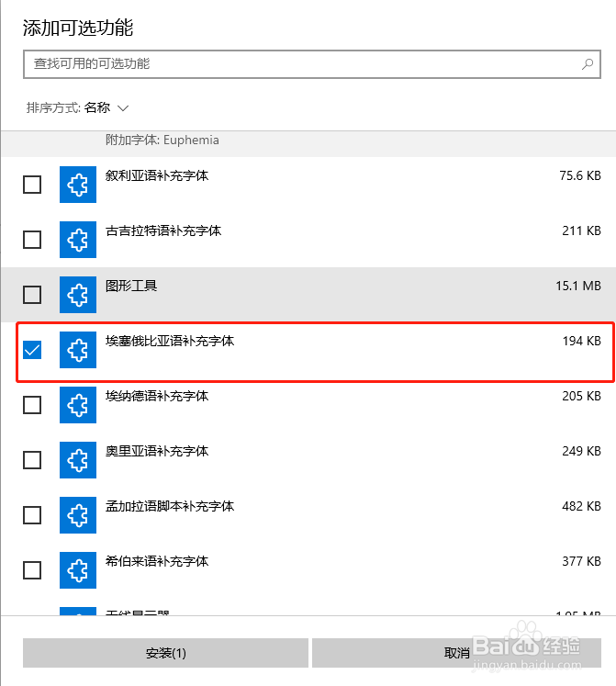Click the 安装(1) install button

click(165, 653)
